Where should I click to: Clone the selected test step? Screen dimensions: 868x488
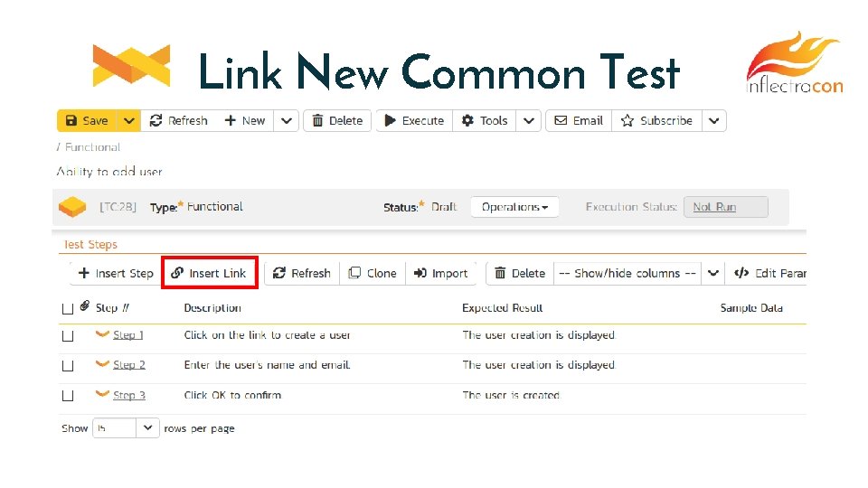[373, 273]
